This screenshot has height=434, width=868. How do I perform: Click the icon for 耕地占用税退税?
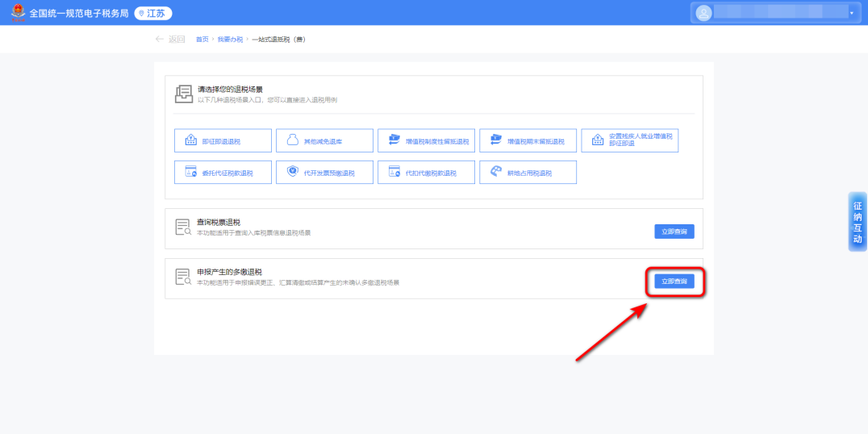(x=496, y=172)
